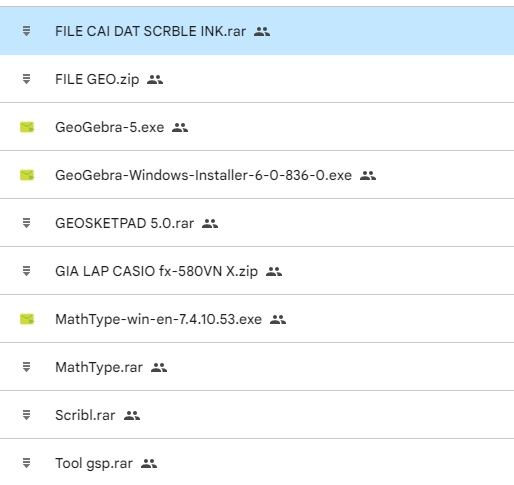Click the green file icon for GeoGebra-5.exe
The height and width of the screenshot is (485, 514).
(x=27, y=127)
